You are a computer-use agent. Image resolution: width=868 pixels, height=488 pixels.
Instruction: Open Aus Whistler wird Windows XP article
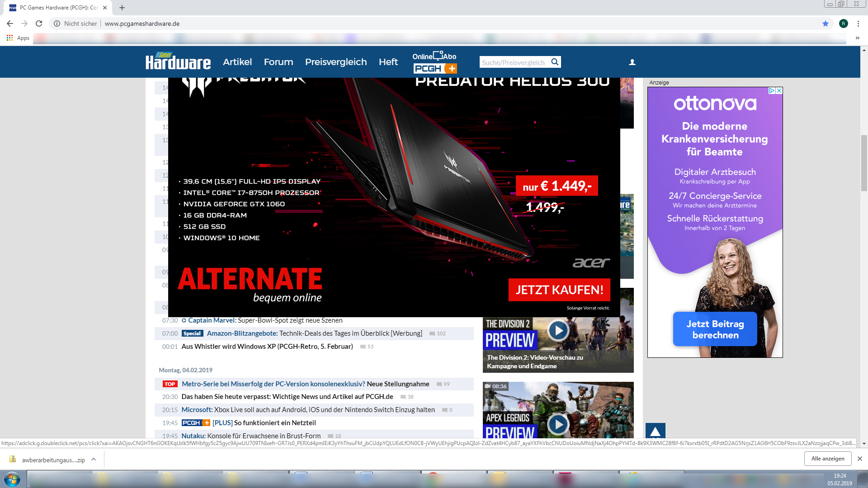pos(267,347)
